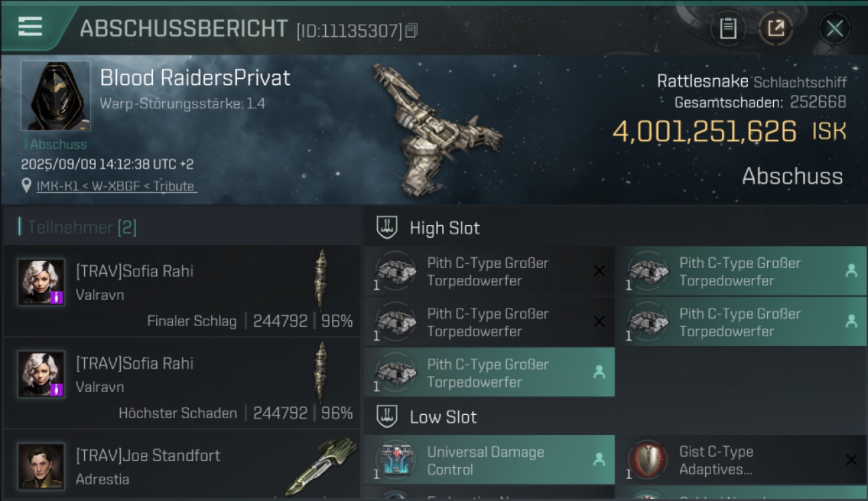Screen dimensions: 868x501
Task: Select the Teilnehmer [2] tab
Action: 81,227
